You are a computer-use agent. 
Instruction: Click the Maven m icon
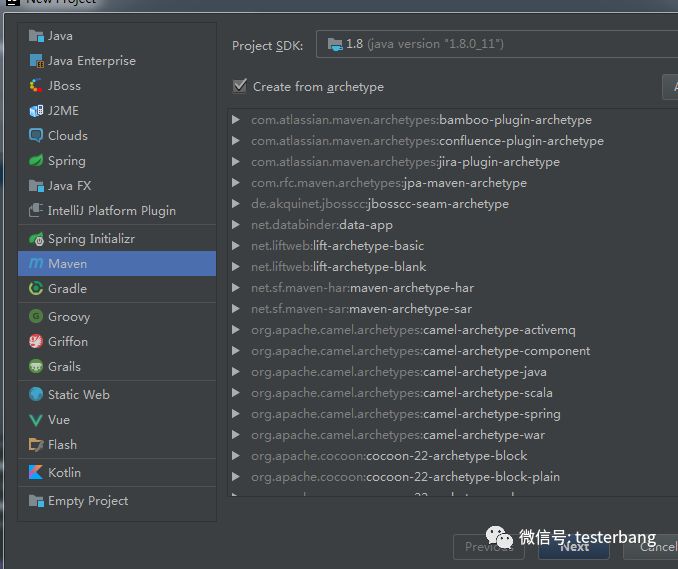[36, 263]
